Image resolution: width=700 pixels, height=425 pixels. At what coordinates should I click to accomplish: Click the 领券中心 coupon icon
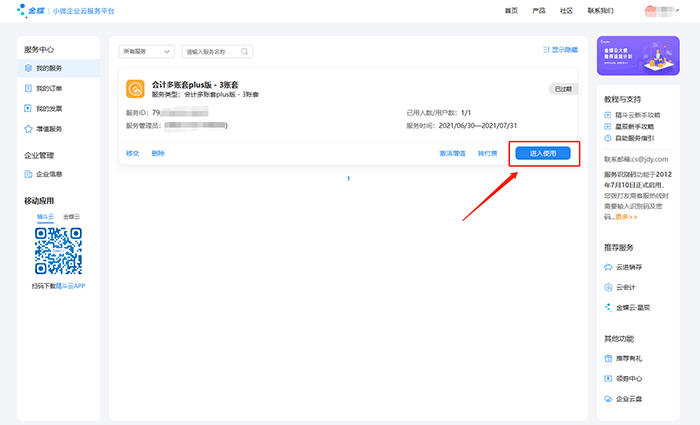[608, 379]
